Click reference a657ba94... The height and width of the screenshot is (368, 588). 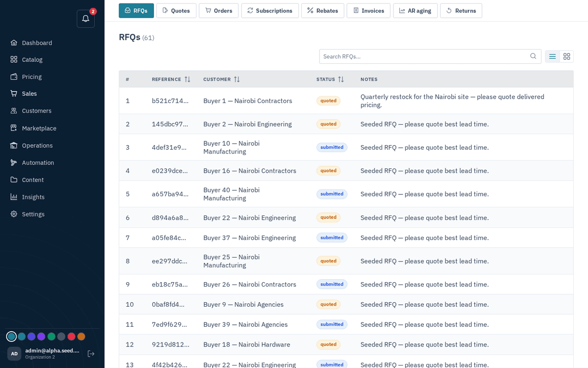pyautogui.click(x=170, y=194)
